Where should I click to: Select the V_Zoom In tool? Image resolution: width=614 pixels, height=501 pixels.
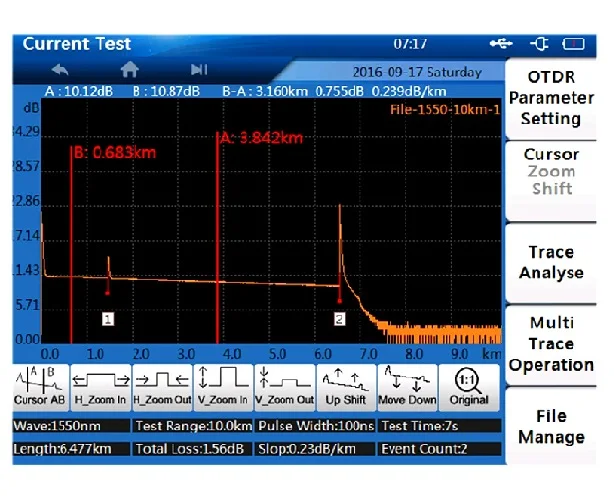(x=223, y=387)
